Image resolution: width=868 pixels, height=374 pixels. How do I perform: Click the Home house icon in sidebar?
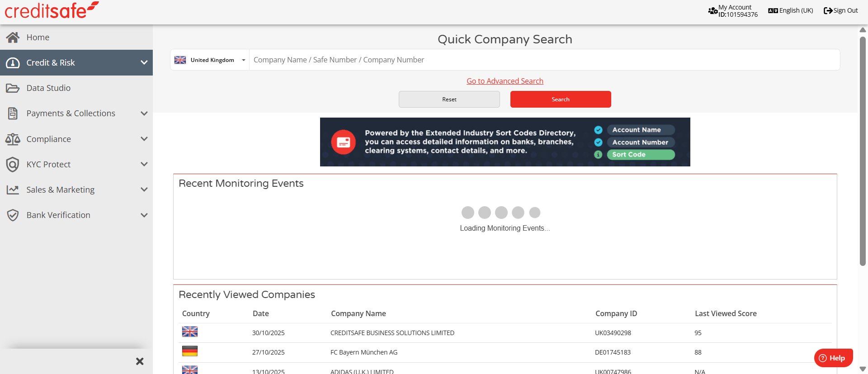click(x=13, y=38)
